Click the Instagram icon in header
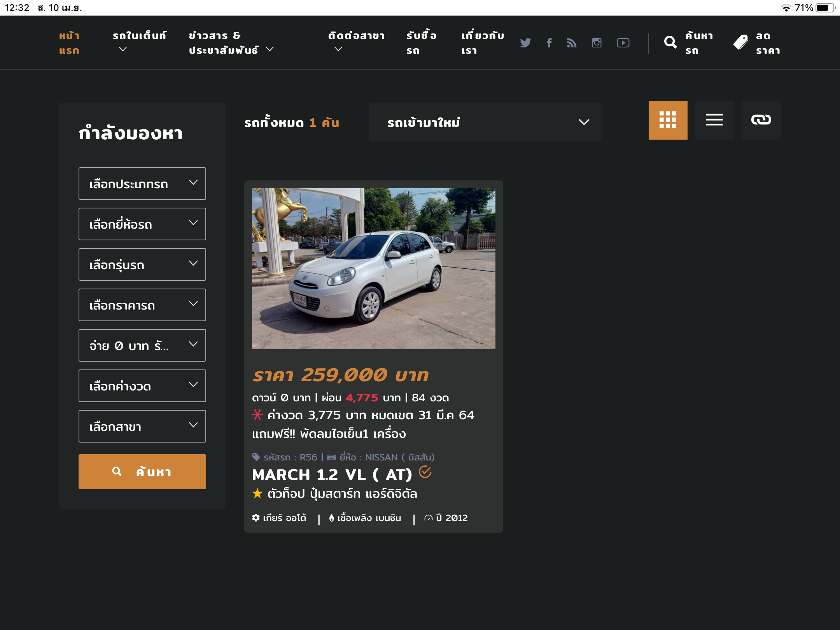Screen dimensions: 840x630 [x=597, y=43]
